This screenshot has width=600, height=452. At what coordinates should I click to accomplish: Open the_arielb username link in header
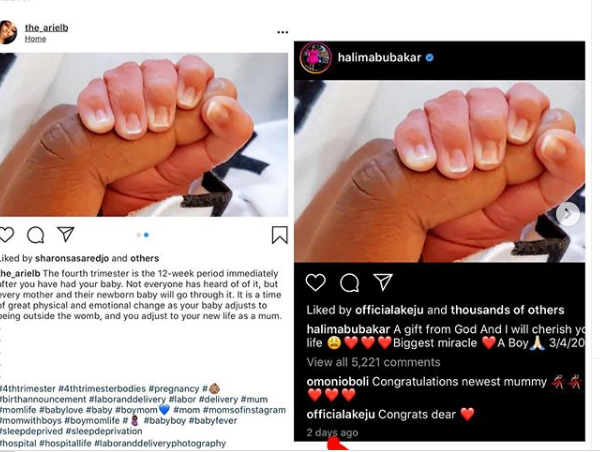46,28
